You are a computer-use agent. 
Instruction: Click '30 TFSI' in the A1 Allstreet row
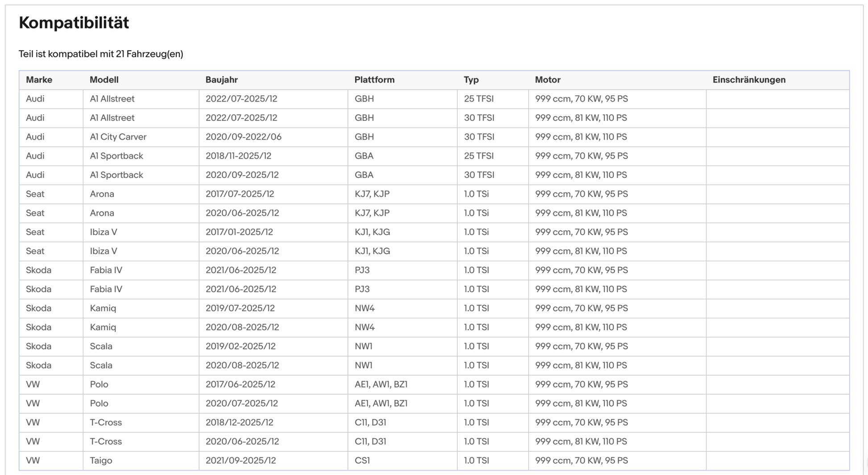[x=479, y=118]
